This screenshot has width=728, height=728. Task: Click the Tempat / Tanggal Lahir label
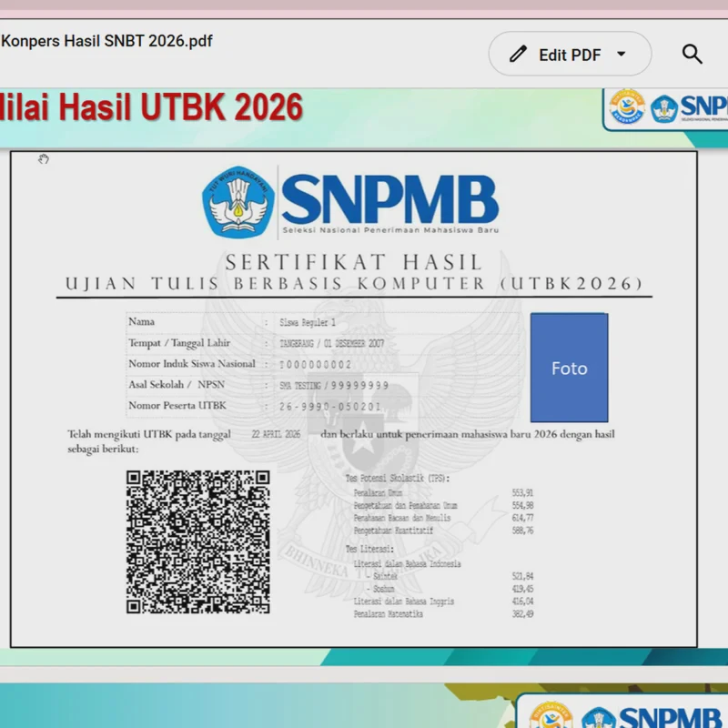179,343
